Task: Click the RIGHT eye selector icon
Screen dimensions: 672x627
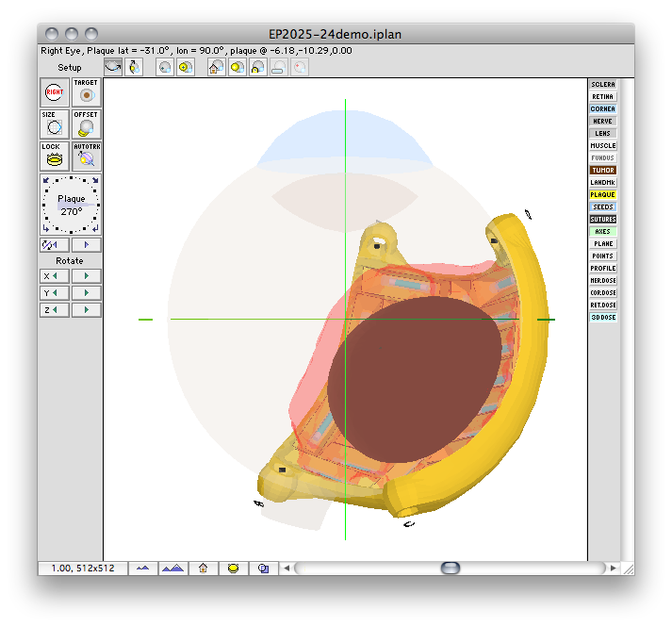Action: (x=54, y=94)
